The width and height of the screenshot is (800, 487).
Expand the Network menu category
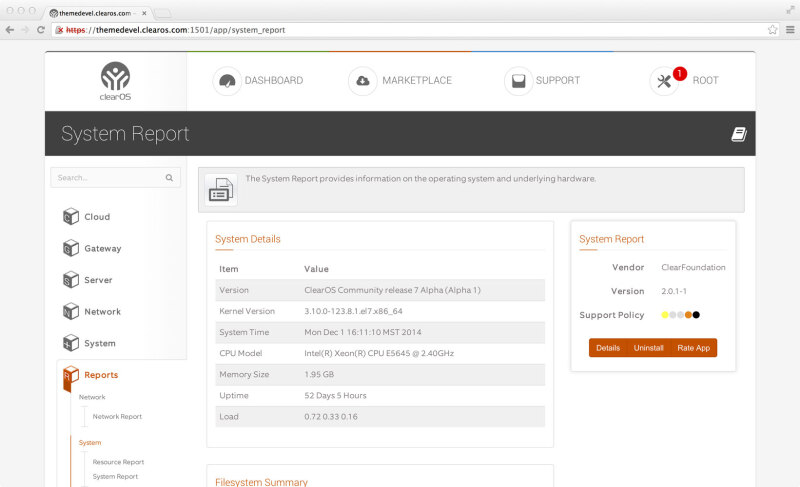point(103,312)
